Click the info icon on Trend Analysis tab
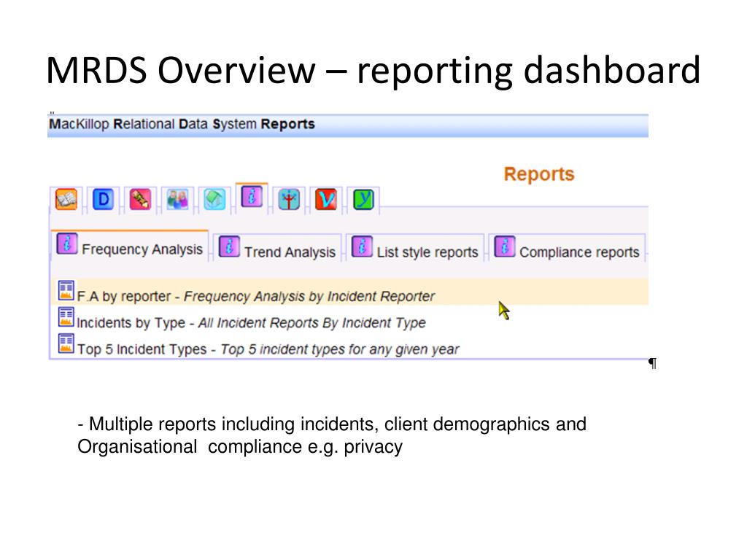This screenshot has width=747, height=560. pyautogui.click(x=228, y=246)
